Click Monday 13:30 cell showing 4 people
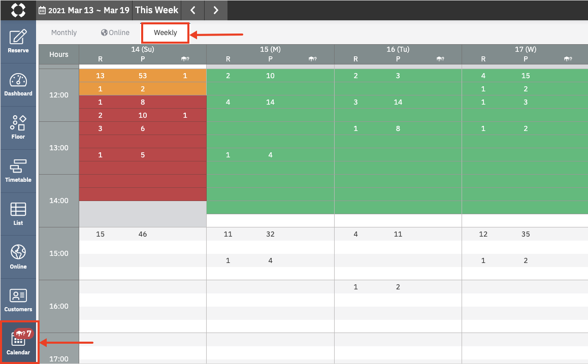The width and height of the screenshot is (588, 364). (x=270, y=155)
